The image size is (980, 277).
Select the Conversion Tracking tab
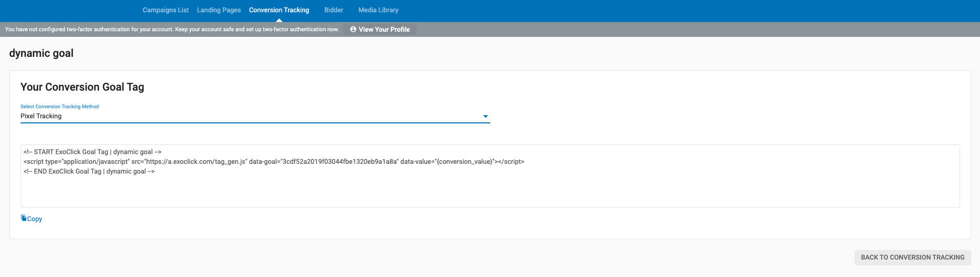coord(279,10)
